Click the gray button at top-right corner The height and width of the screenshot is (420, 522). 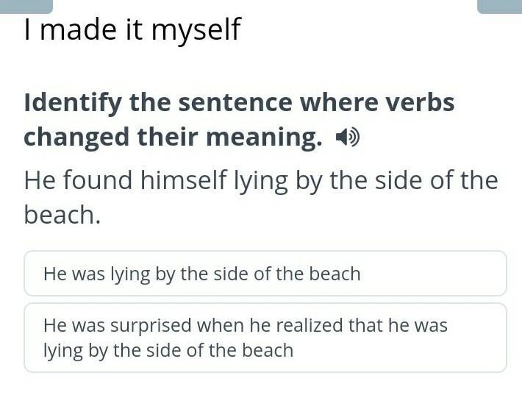coord(500,7)
